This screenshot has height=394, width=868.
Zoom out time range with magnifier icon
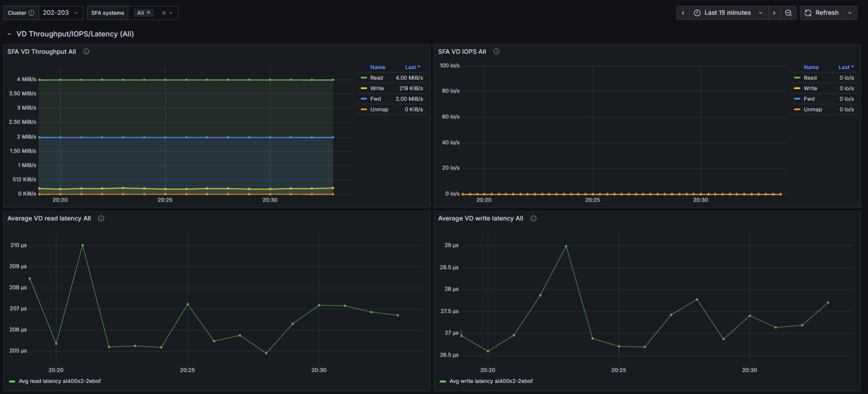pyautogui.click(x=788, y=13)
